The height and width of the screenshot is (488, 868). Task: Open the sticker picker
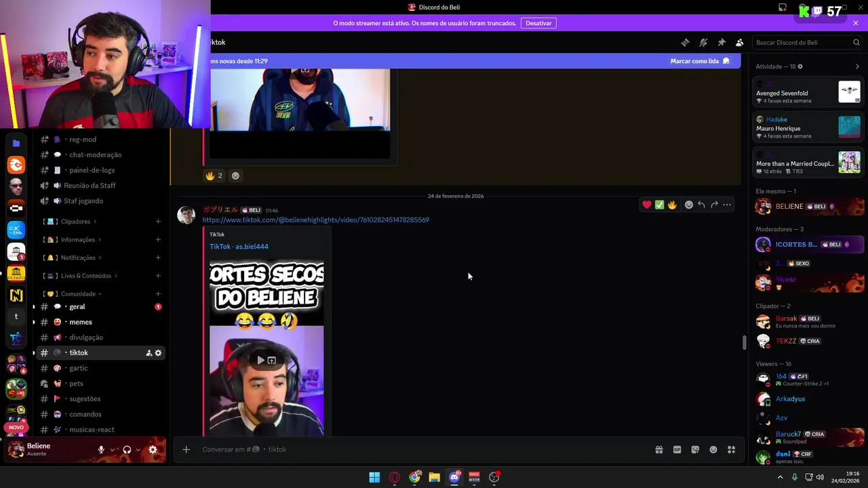point(695,449)
